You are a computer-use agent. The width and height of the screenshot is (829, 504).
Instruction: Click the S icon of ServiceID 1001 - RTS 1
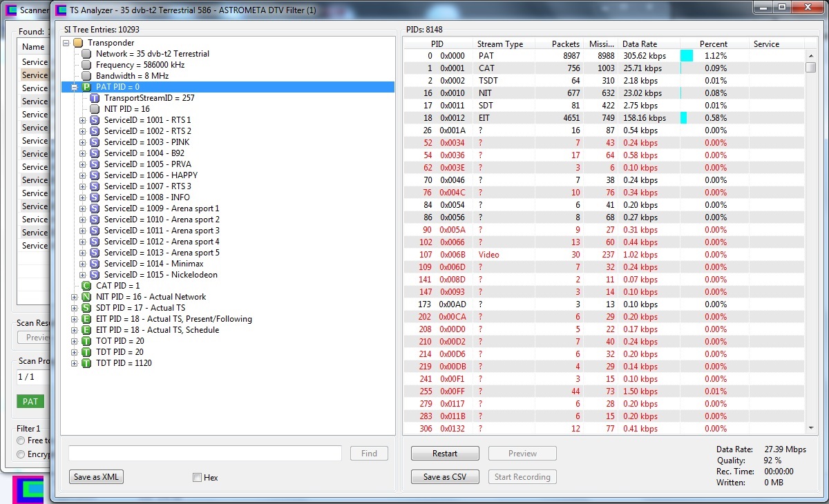(95, 120)
